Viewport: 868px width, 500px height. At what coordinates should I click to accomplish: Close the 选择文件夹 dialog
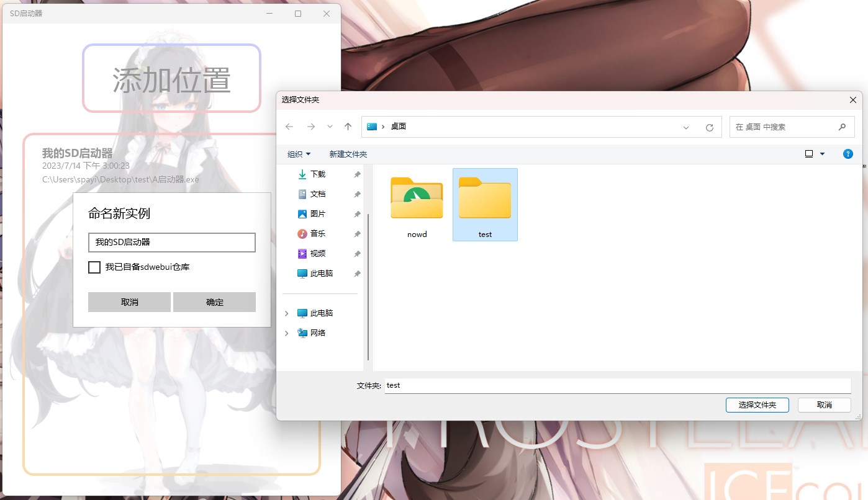[852, 100]
